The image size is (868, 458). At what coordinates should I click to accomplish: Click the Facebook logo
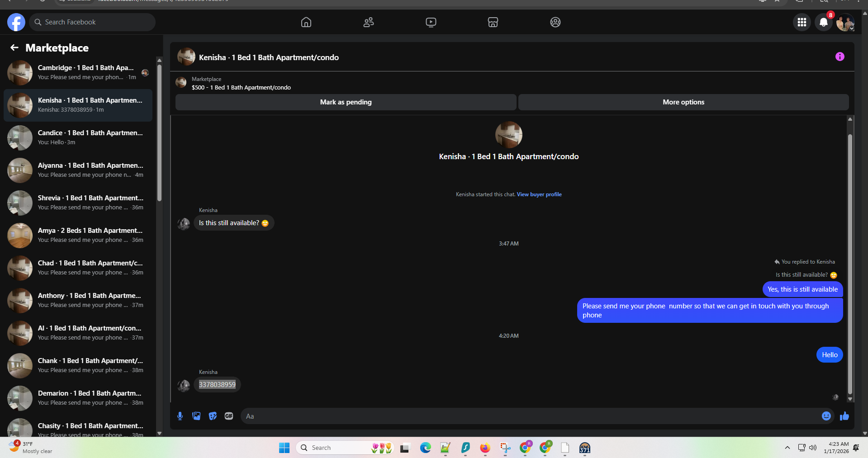16,22
